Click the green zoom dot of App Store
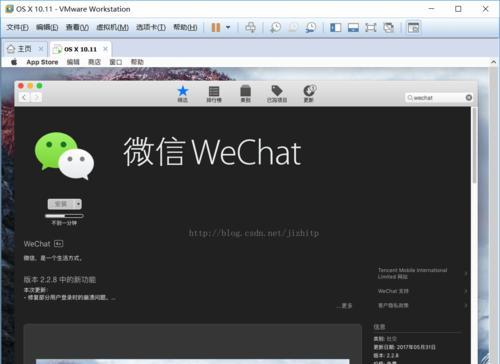Viewport: 500px width, 364px height. [x=39, y=86]
